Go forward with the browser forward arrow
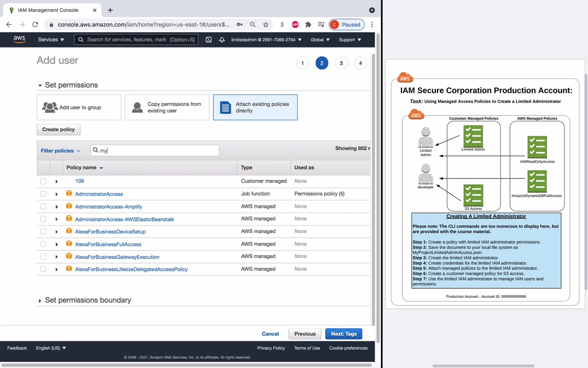 22,25
